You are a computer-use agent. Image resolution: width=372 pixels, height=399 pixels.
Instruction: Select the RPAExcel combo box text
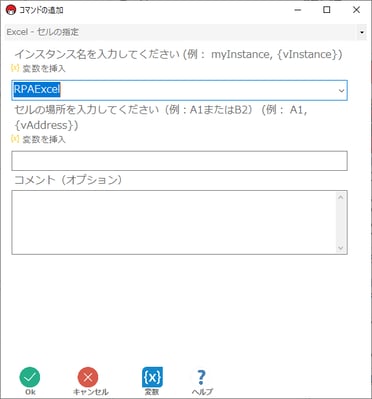coord(37,89)
